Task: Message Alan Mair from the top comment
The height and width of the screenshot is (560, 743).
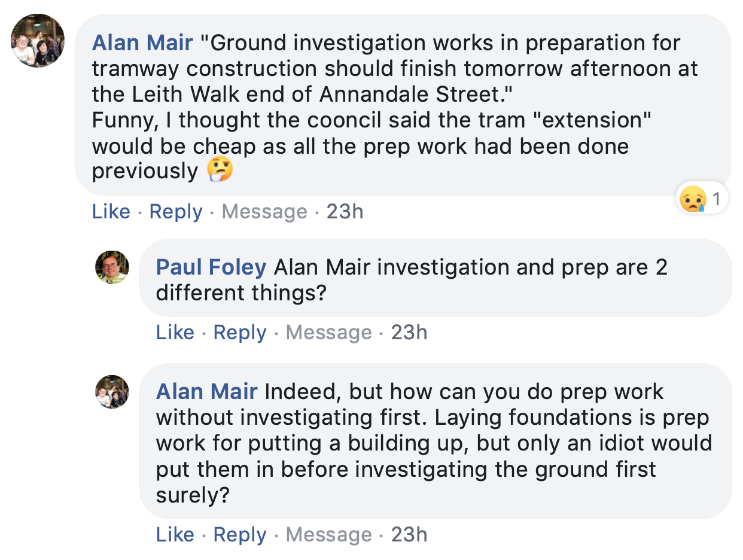Action: (264, 212)
